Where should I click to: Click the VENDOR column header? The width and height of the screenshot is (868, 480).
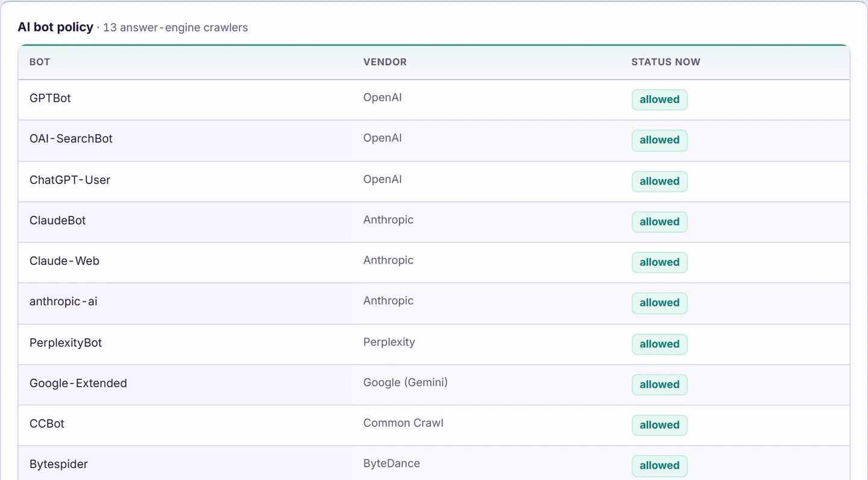pos(385,62)
